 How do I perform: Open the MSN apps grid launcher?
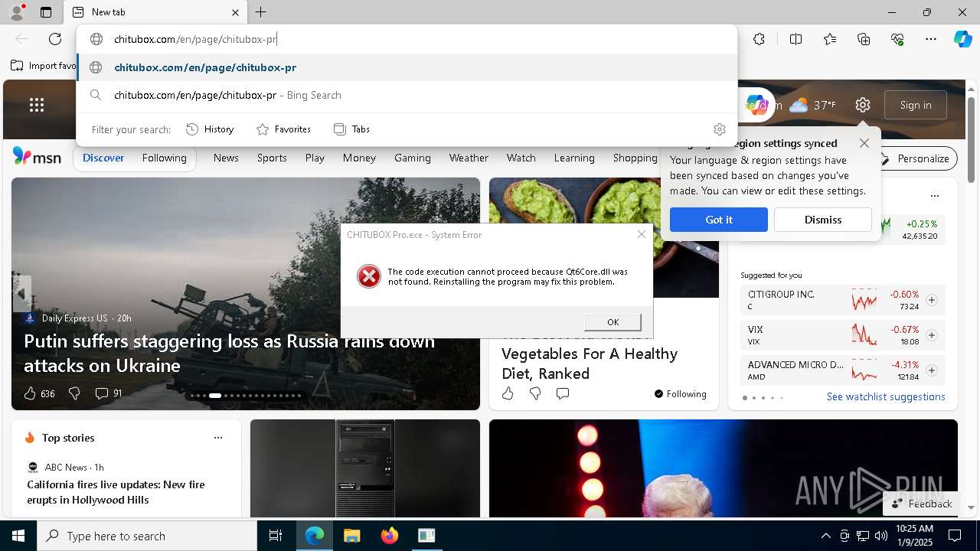37,105
